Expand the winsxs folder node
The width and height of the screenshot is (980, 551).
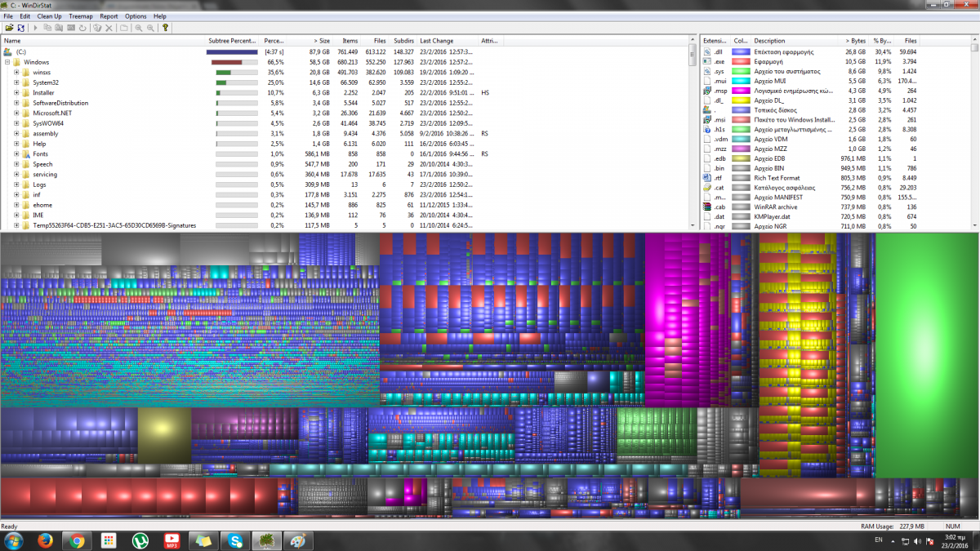16,72
